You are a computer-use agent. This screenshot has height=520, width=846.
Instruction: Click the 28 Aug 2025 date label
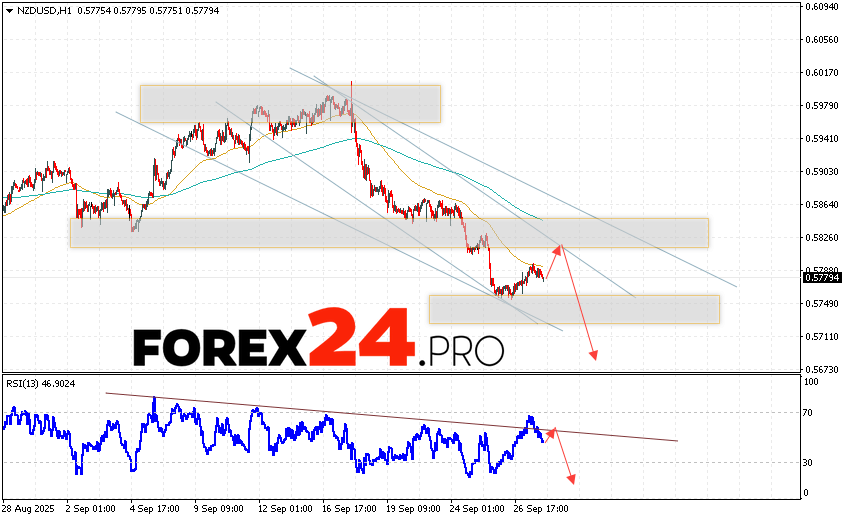[27, 507]
